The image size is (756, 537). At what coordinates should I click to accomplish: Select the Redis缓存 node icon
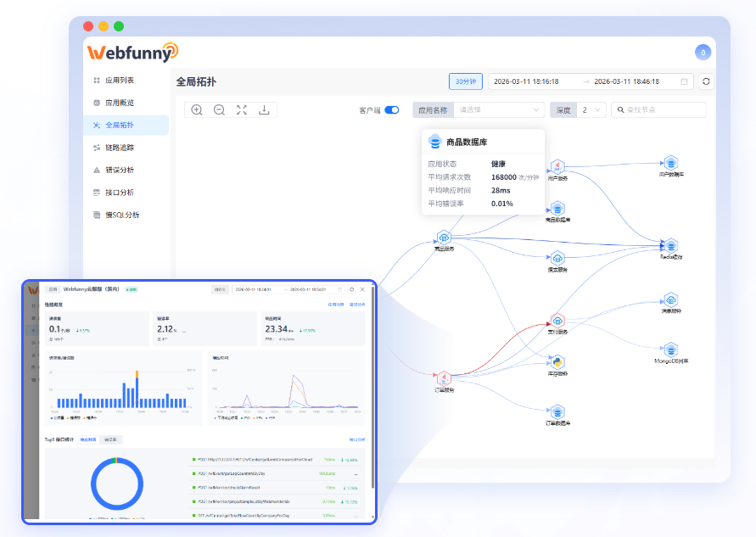(670, 245)
